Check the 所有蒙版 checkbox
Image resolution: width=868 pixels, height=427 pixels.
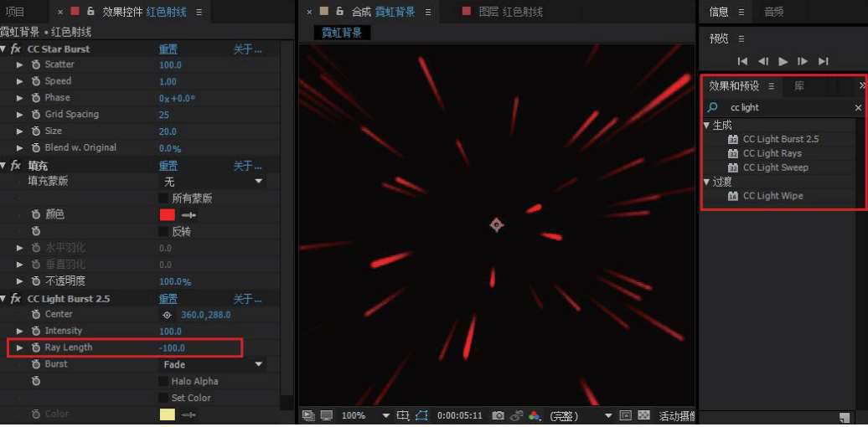click(x=164, y=198)
